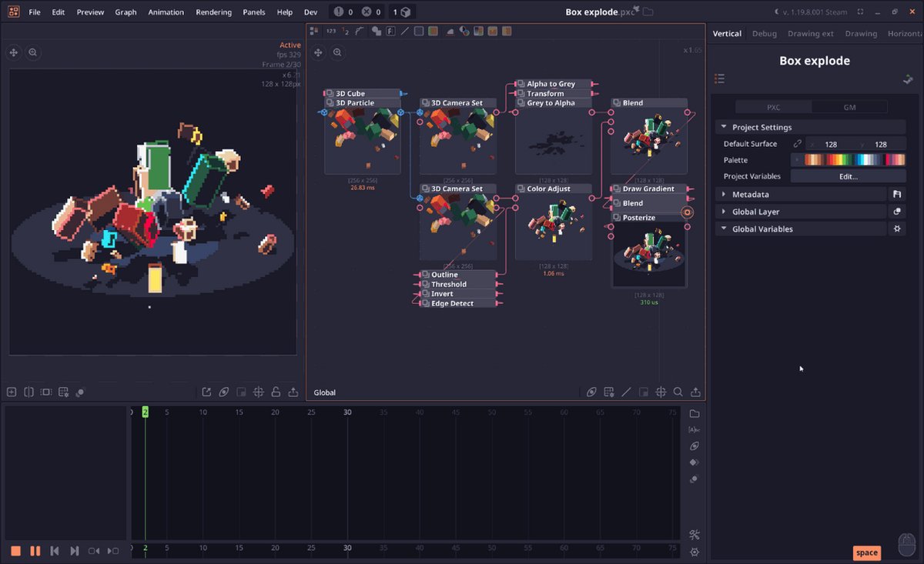The image size is (924, 564).
Task: Toggle grid display icon at graph bottom
Action: coord(609,392)
